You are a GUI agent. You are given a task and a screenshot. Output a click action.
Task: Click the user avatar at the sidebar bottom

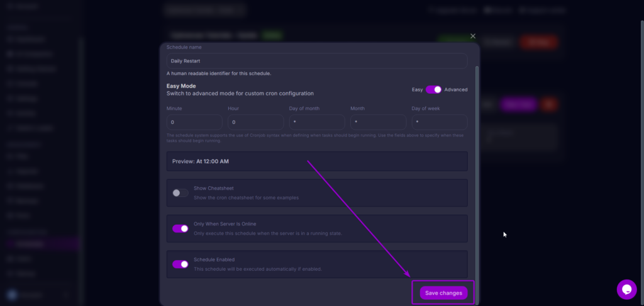(x=11, y=295)
